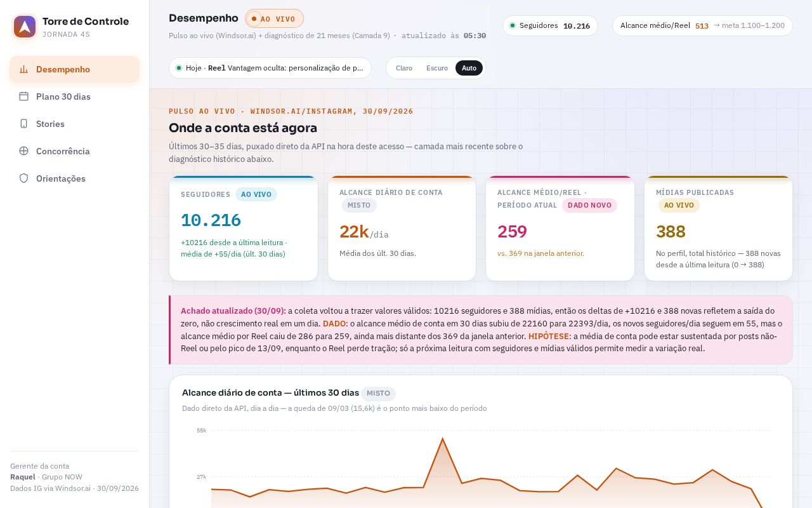Click the bar chart icon beside Desempenho
The image size is (812, 508).
(24, 69)
